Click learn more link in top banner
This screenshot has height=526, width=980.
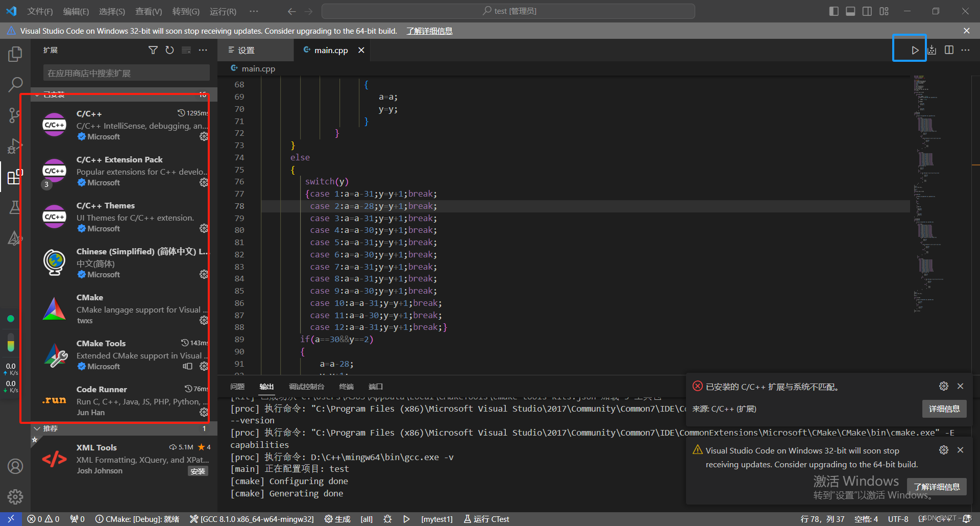[x=429, y=31]
